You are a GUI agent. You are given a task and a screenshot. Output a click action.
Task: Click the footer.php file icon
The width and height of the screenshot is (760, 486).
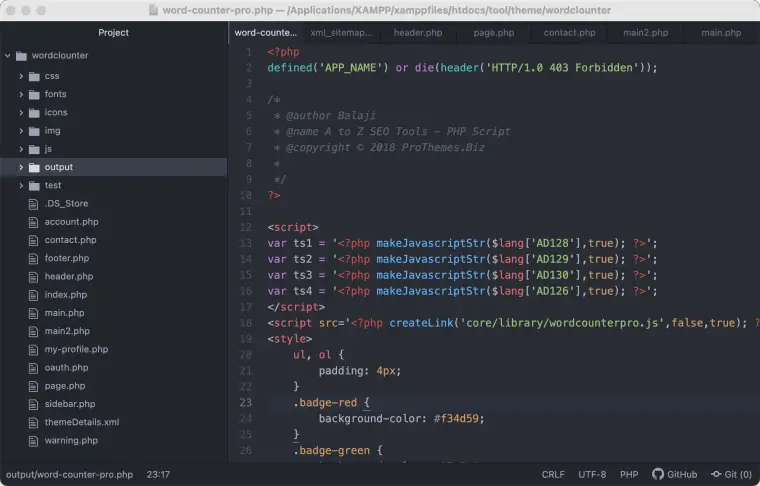(33, 259)
